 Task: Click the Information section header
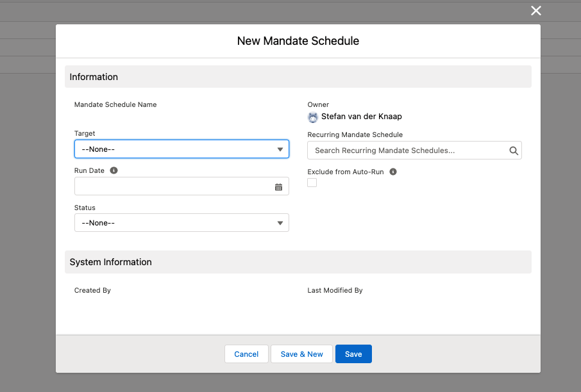tap(94, 76)
